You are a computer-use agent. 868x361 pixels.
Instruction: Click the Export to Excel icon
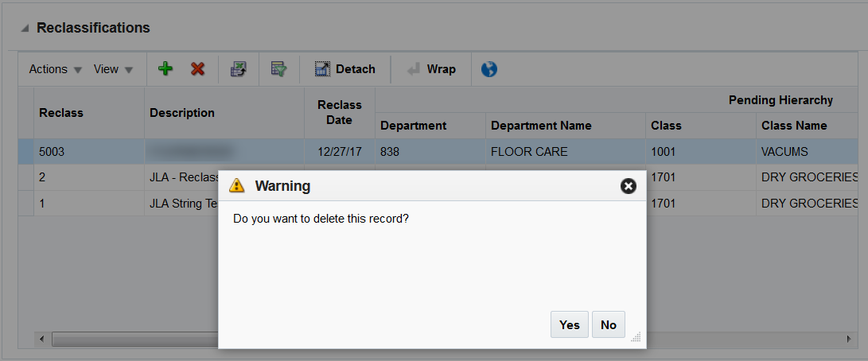click(238, 69)
